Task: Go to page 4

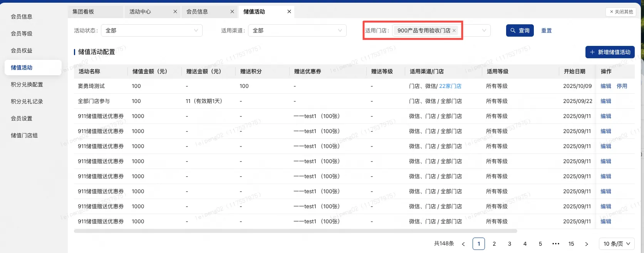Action: click(x=525, y=244)
